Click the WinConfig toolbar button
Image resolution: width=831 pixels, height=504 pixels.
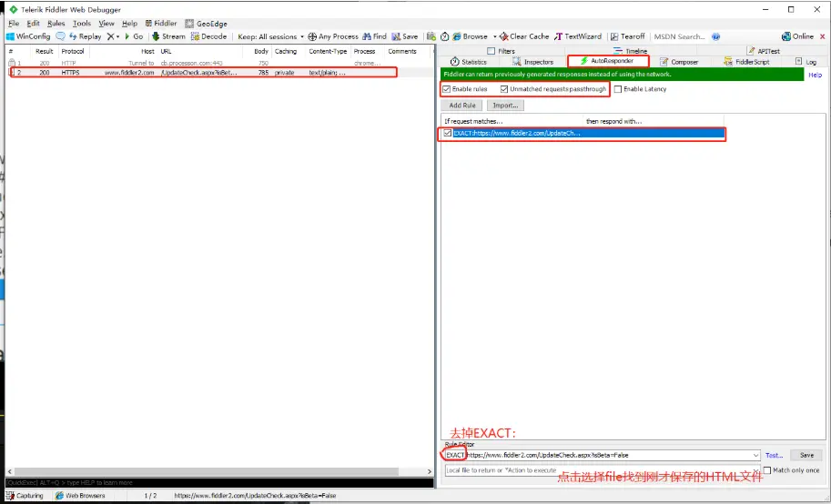click(28, 36)
